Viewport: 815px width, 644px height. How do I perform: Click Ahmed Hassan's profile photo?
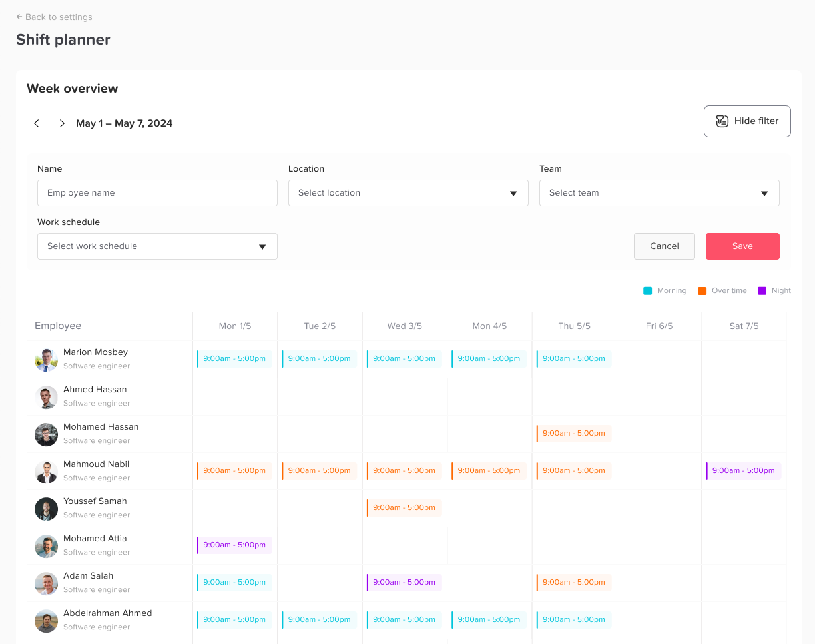tap(46, 397)
